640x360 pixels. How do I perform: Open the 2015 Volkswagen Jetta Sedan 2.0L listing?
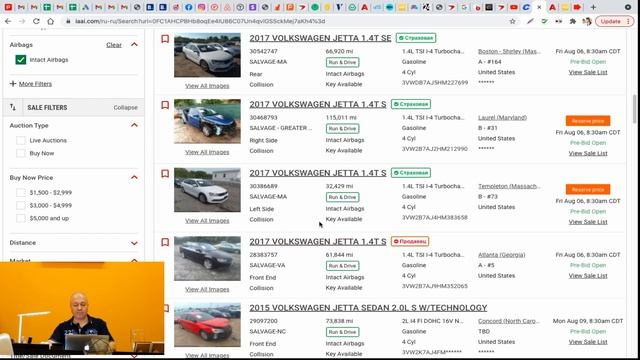tap(368, 308)
